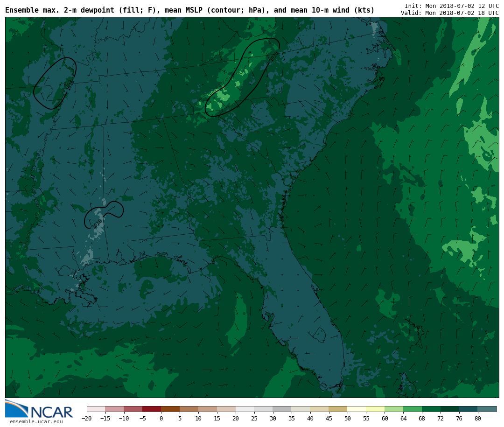504x427 pixels.
Task: Pick the rose swatch between -10 and -5
Action: click(133, 409)
